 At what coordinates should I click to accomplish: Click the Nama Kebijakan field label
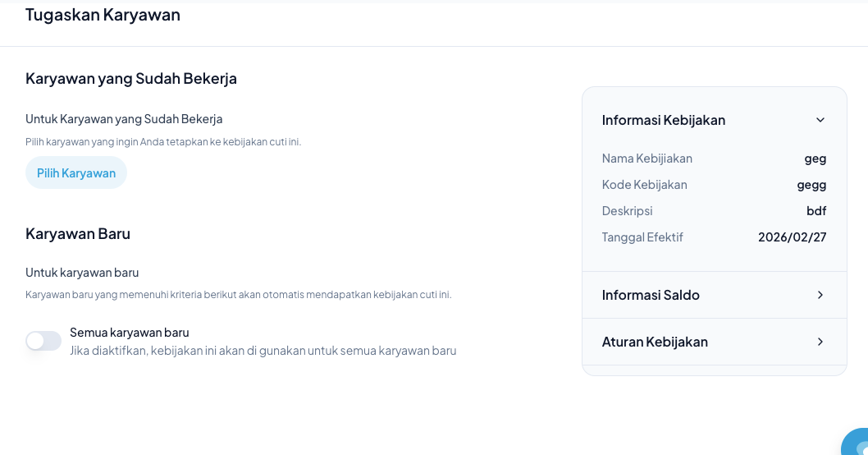pos(646,159)
